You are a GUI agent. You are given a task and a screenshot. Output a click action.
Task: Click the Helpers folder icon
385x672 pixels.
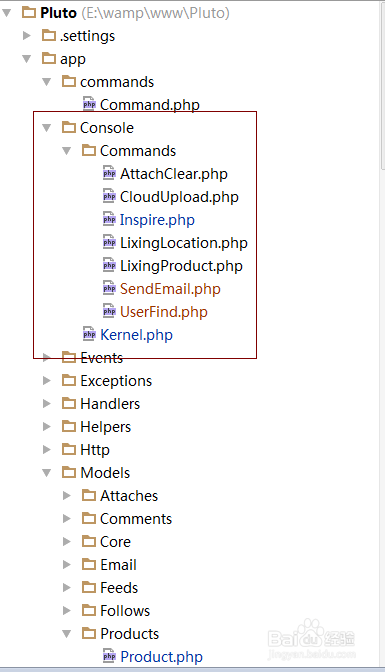[69, 426]
